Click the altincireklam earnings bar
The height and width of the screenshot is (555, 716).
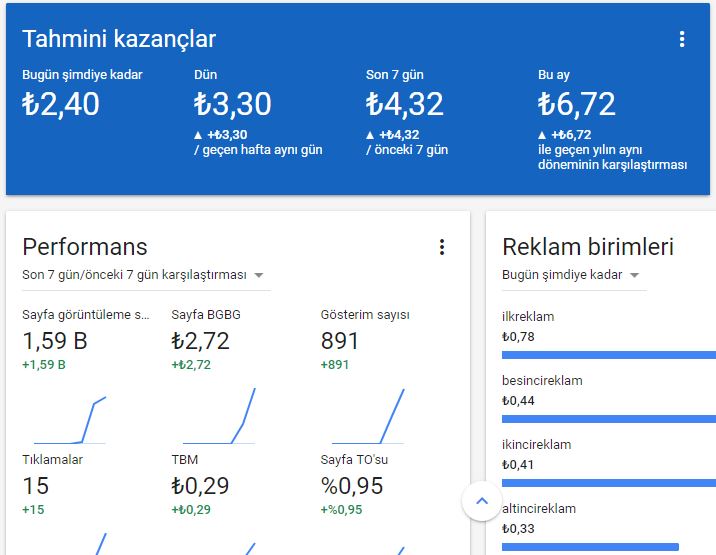(590, 546)
